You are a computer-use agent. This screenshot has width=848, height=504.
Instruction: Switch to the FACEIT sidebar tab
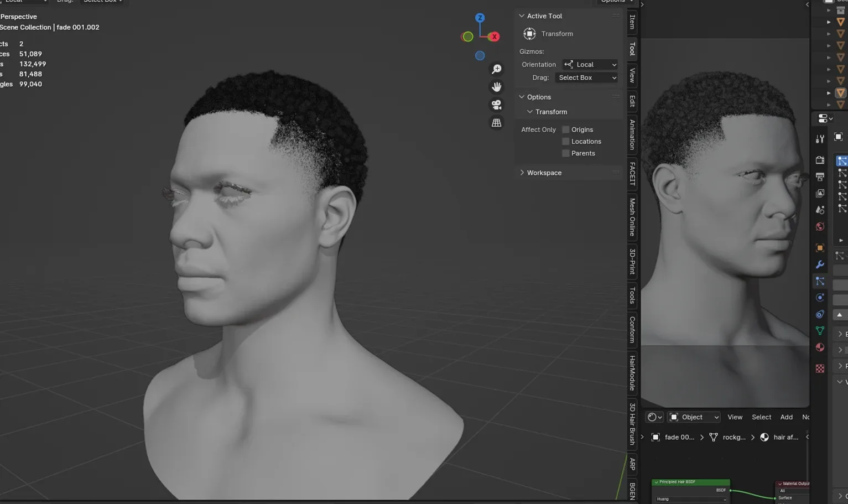click(632, 174)
